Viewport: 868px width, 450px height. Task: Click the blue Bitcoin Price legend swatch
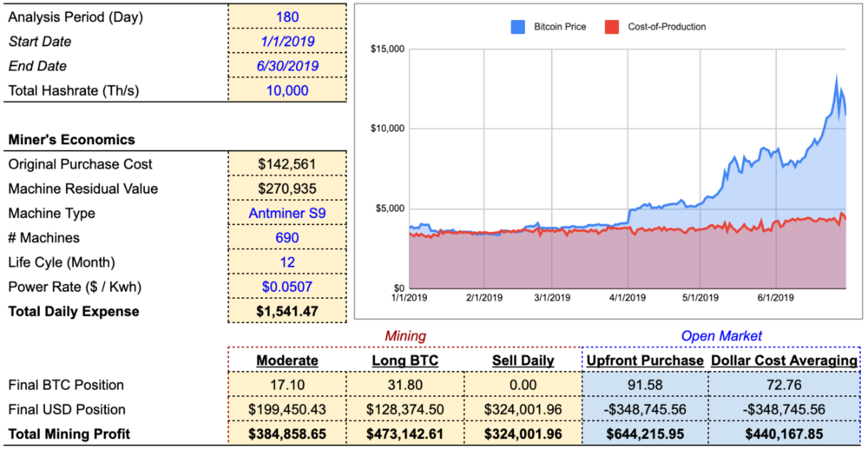click(x=518, y=27)
